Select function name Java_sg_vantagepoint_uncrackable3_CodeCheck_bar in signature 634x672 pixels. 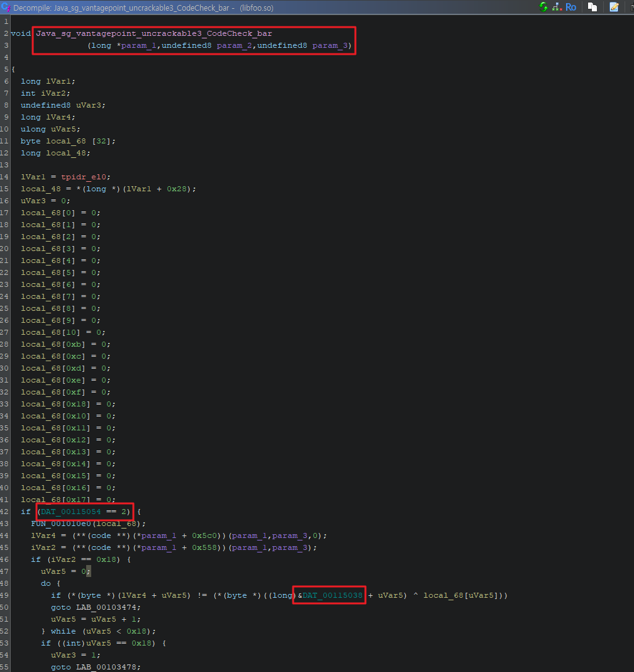click(x=154, y=33)
